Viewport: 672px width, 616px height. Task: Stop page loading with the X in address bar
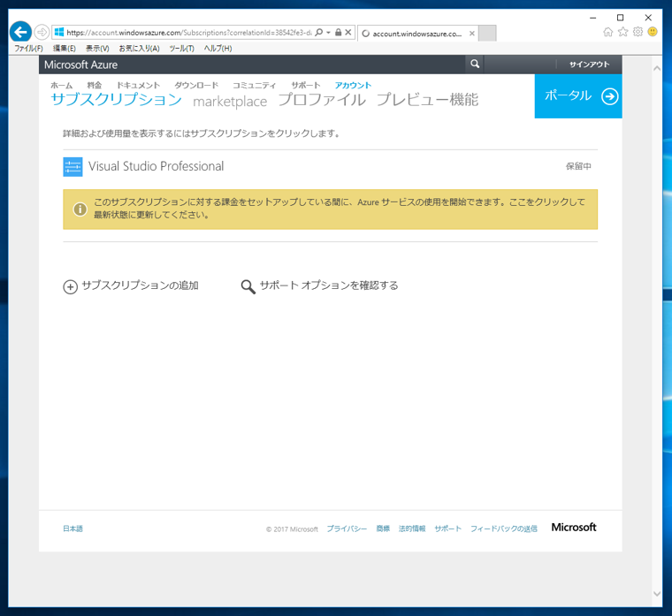348,33
